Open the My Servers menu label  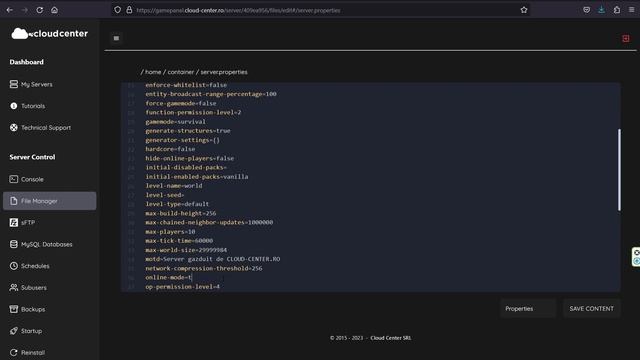point(37,84)
